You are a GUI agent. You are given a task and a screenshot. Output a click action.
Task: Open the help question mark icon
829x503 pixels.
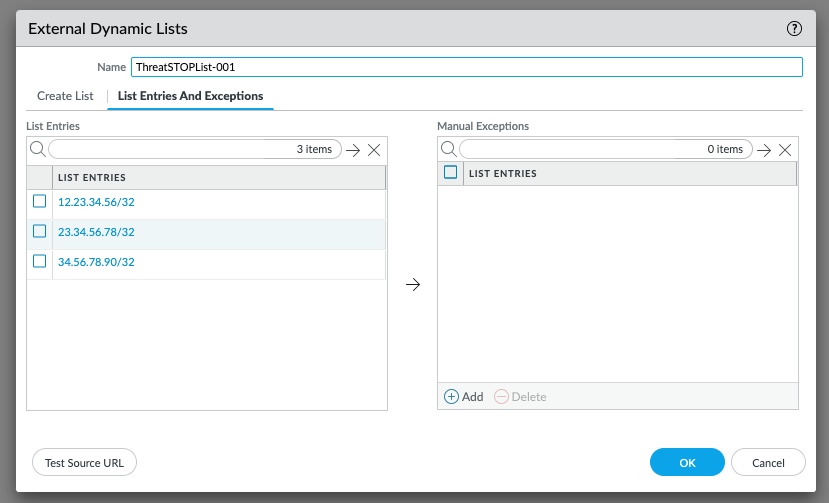pos(794,29)
